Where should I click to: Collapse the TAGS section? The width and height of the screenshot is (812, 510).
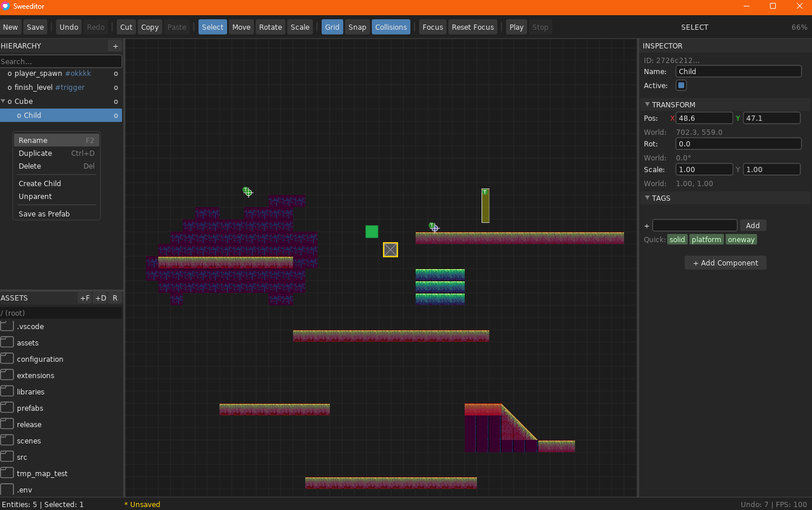[x=647, y=198]
